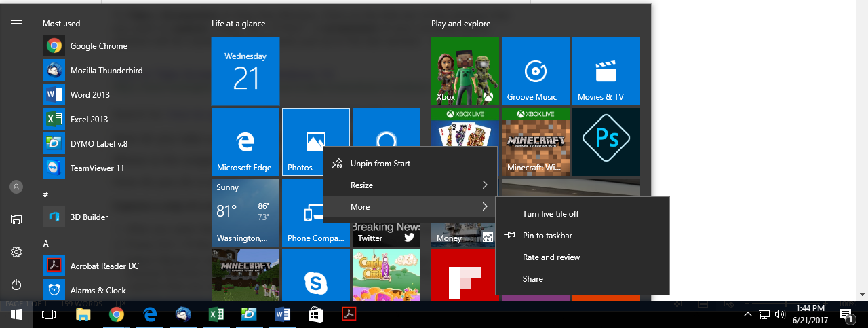This screenshot has width=868, height=328.
Task: Click the Power icon in Start sidebar
Action: (16, 285)
